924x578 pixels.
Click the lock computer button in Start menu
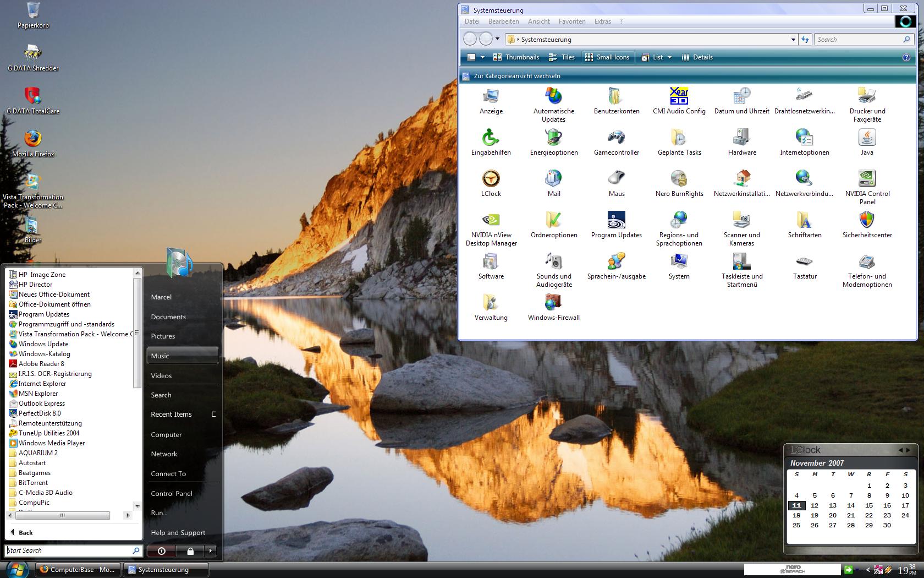(x=190, y=550)
